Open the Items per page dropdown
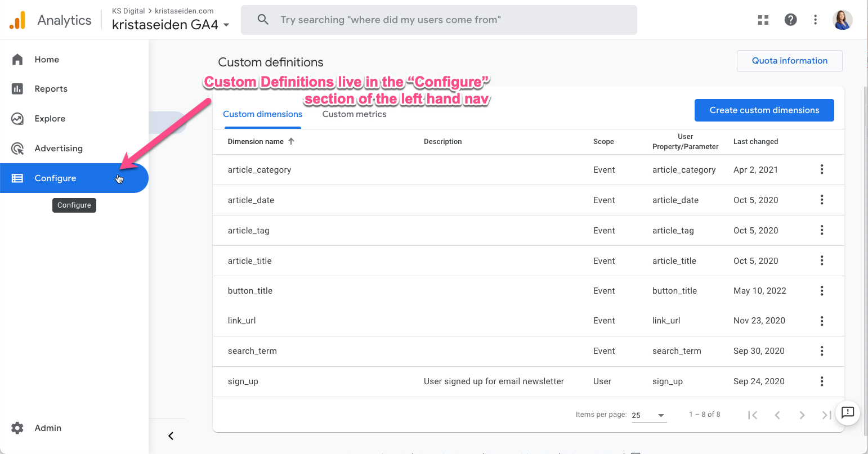The image size is (868, 454). (x=649, y=415)
